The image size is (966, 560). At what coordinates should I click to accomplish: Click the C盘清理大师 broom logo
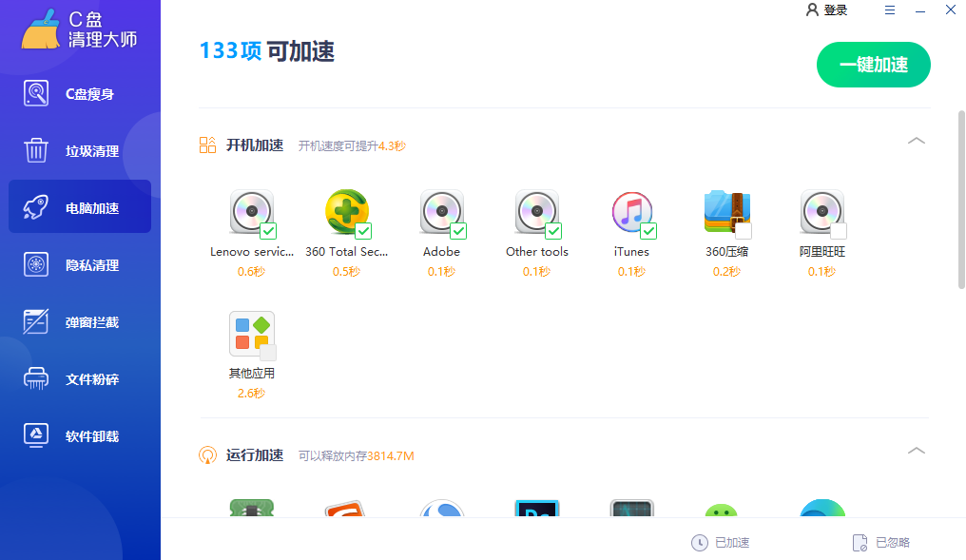click(41, 29)
